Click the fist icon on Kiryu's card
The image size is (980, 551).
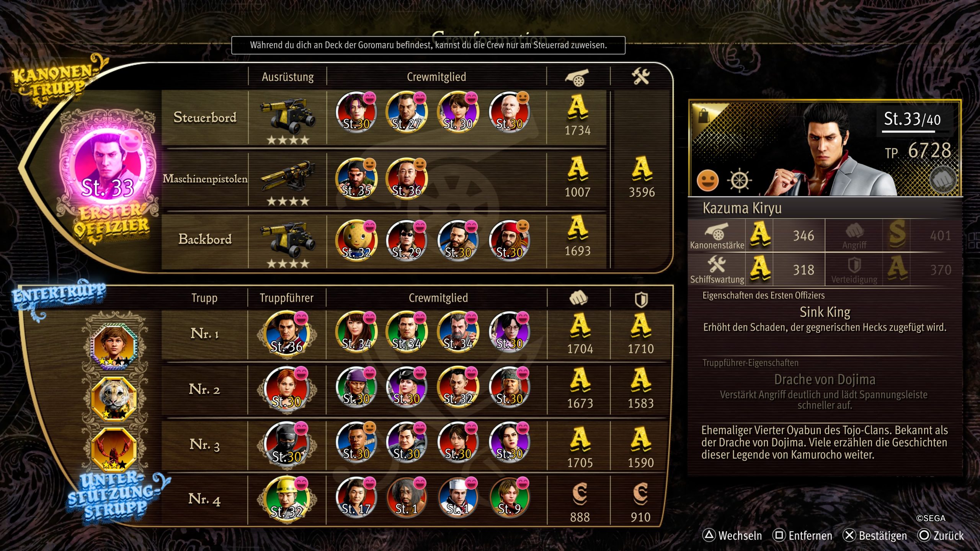pyautogui.click(x=943, y=179)
